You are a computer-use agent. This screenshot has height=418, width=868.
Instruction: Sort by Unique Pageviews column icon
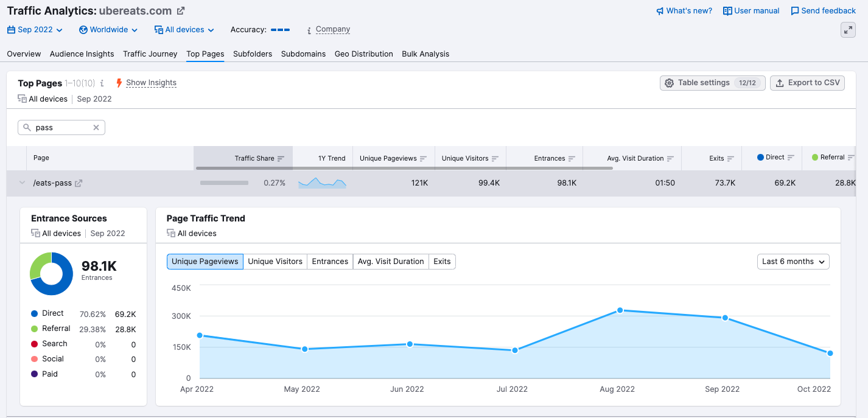[424, 159]
